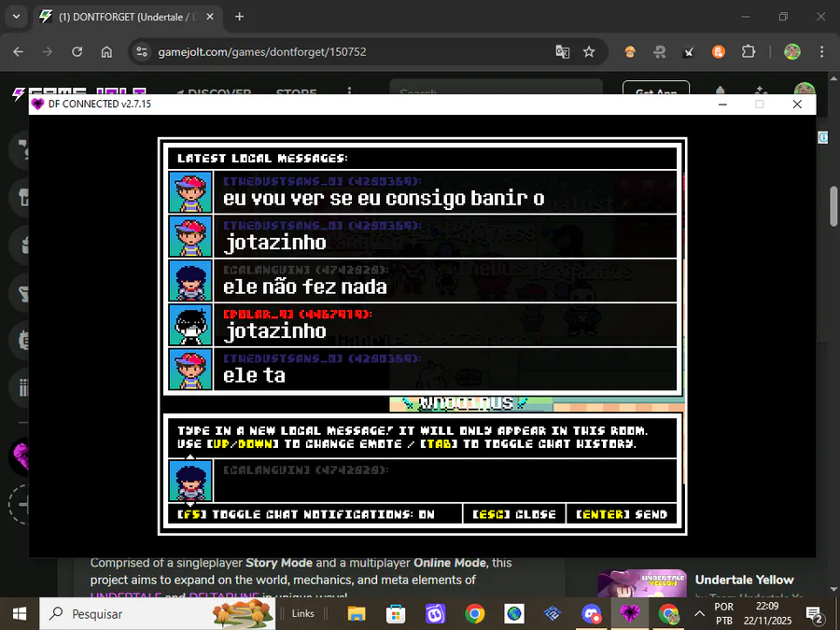Open Game Jolt three-dot more menu
The width and height of the screenshot is (840, 630).
click(349, 91)
